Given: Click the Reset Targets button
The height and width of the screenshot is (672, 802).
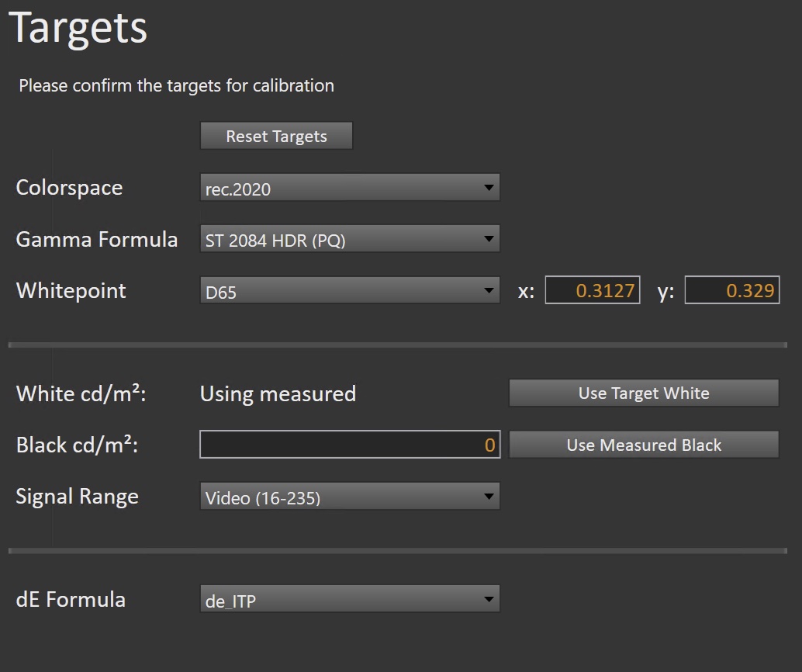Looking at the screenshot, I should pyautogui.click(x=276, y=136).
